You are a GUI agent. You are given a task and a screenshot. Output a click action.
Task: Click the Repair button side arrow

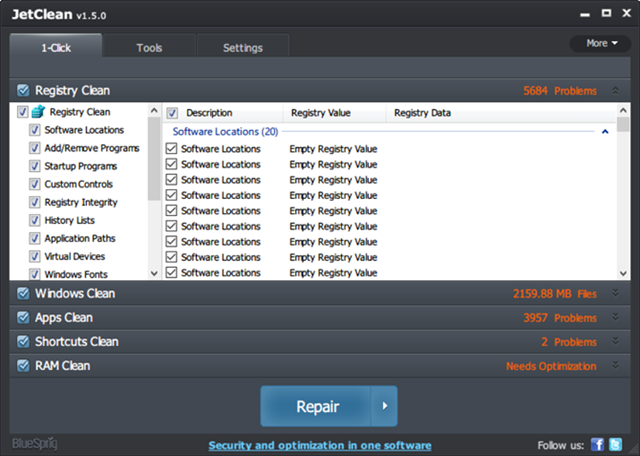(x=384, y=406)
